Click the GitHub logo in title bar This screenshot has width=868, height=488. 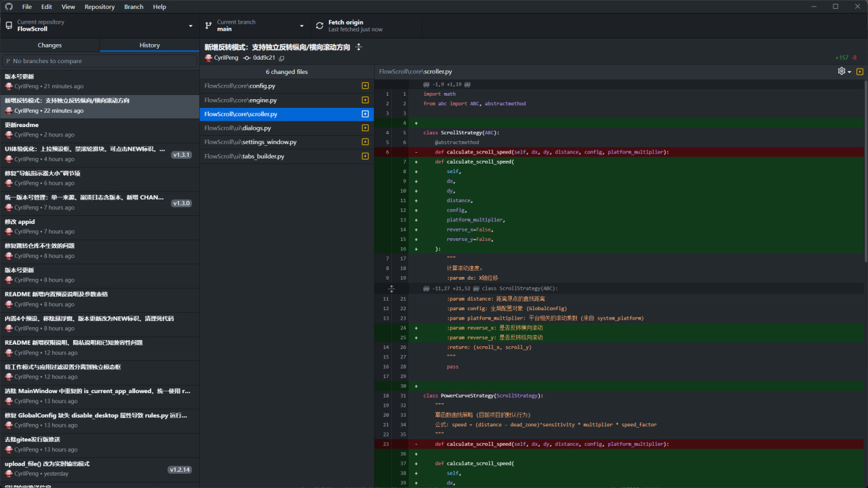9,7
